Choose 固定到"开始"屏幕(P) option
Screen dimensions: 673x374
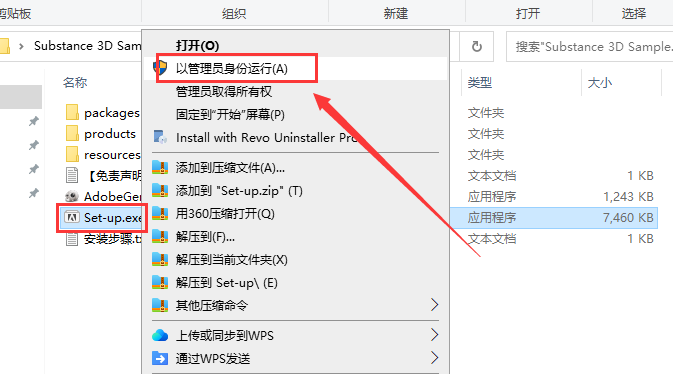(230, 115)
